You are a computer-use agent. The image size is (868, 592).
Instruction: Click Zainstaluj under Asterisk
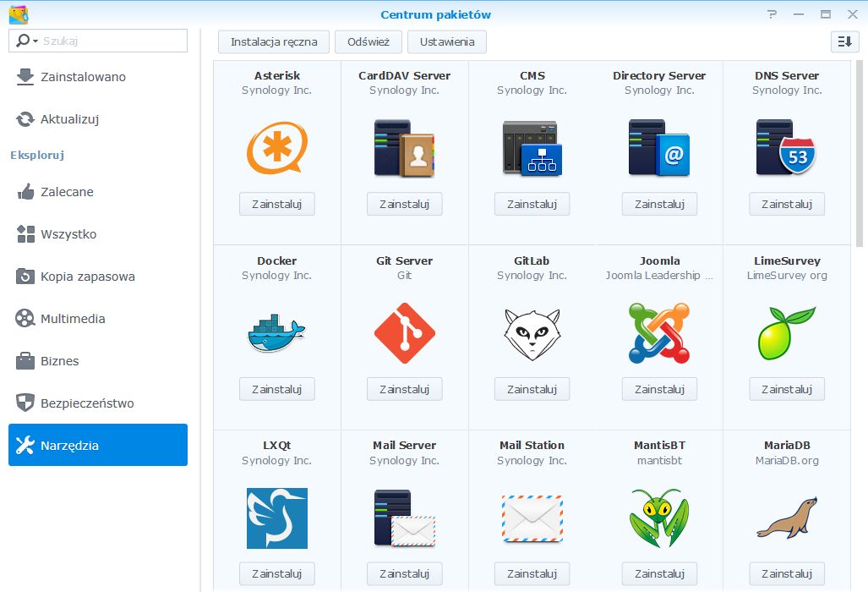pyautogui.click(x=276, y=204)
